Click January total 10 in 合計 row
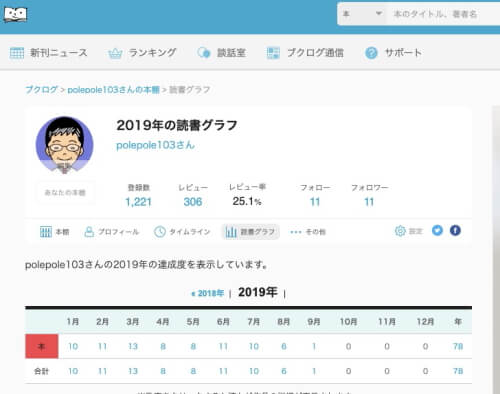The image size is (500, 394). pyautogui.click(x=73, y=371)
